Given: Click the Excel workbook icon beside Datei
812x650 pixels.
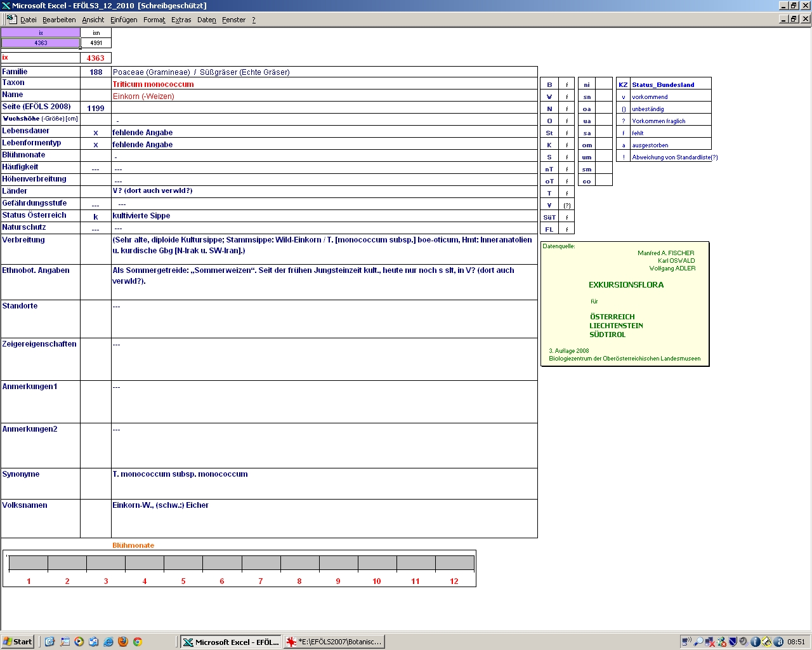Looking at the screenshot, I should 11,19.
